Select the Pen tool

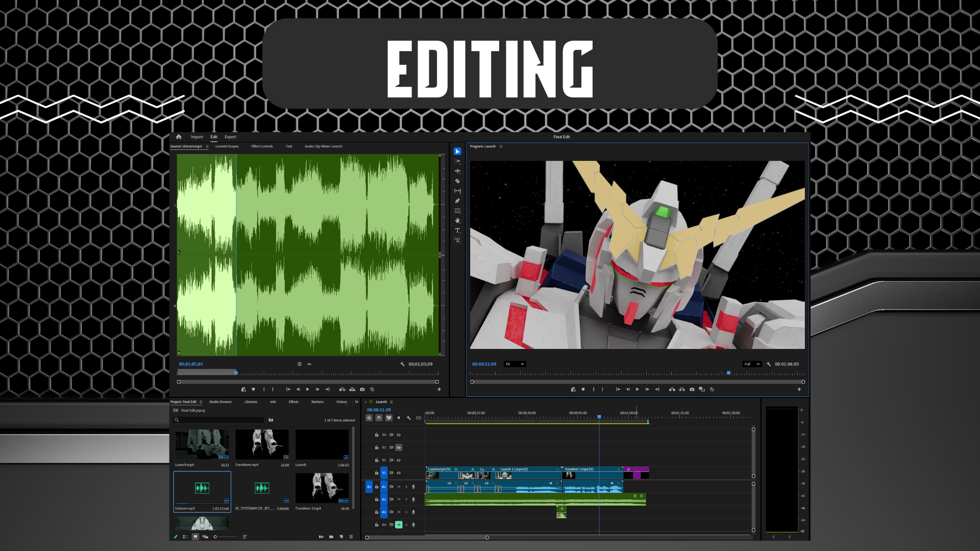coord(457,201)
